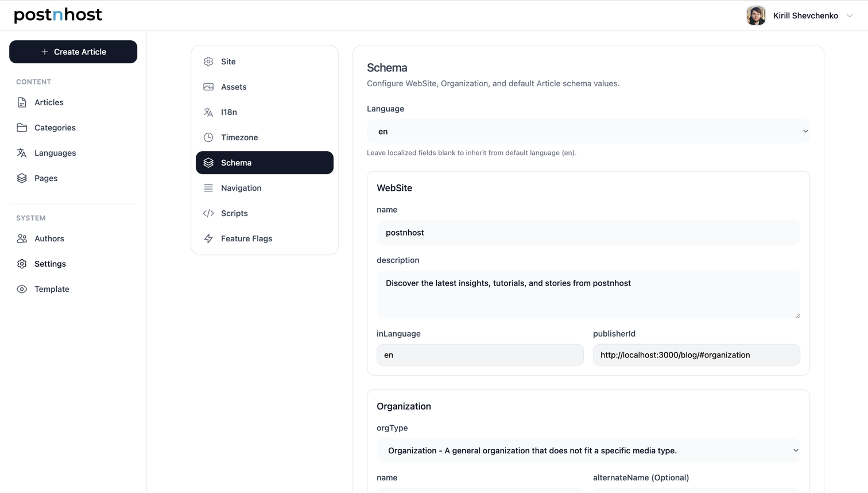The width and height of the screenshot is (868, 493).
Task: Click the WebSite description textarea
Action: click(x=588, y=295)
